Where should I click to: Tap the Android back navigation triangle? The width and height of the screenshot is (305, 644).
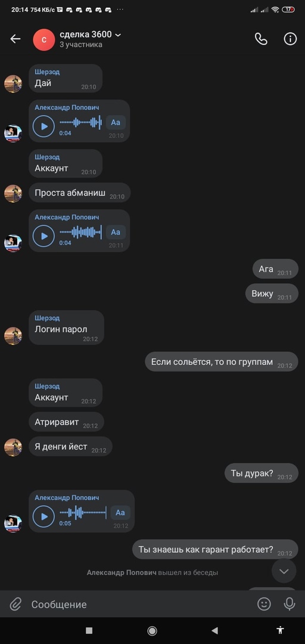214,630
